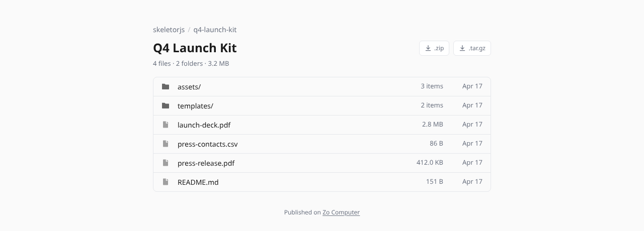Open launch-deck.pdf file
The width and height of the screenshot is (644, 231).
(322, 125)
